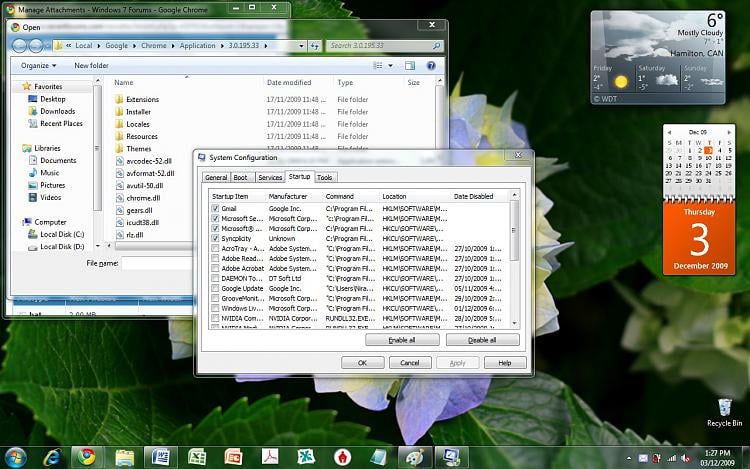Click the Enable all button
The width and height of the screenshot is (750, 469).
point(402,340)
